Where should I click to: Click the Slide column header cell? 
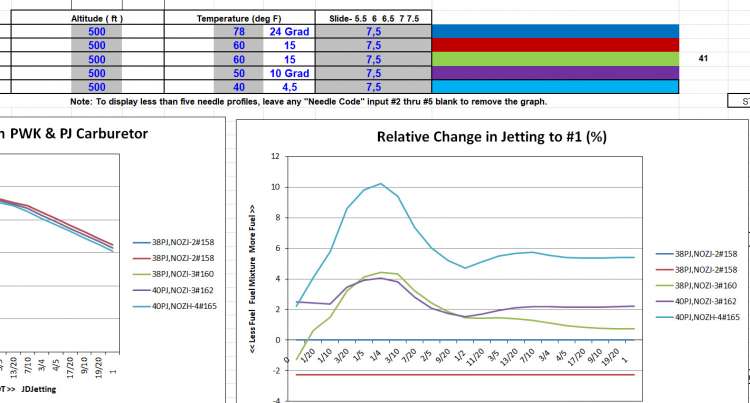pyautogui.click(x=373, y=18)
